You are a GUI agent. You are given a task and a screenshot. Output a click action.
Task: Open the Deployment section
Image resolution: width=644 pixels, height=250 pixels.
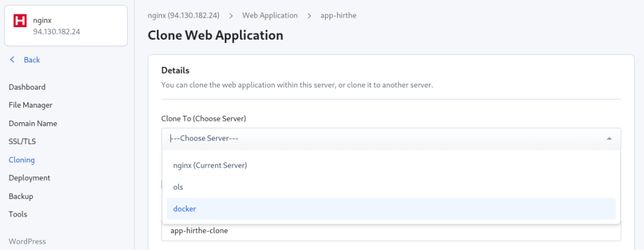tap(29, 178)
